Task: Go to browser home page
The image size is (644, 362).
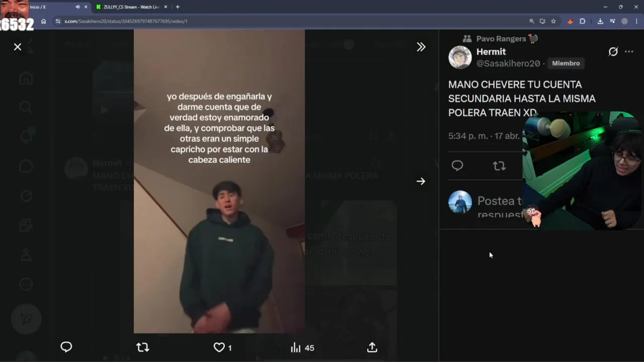Action: coord(44,21)
